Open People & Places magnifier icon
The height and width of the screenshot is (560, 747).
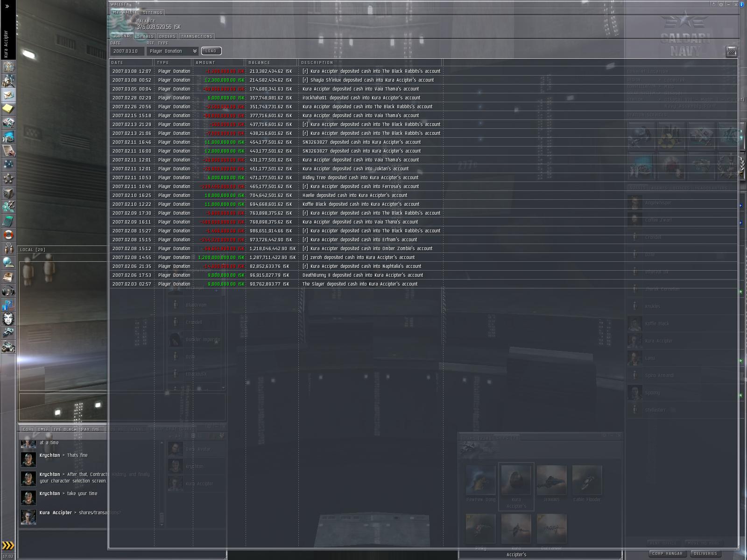(x=8, y=81)
